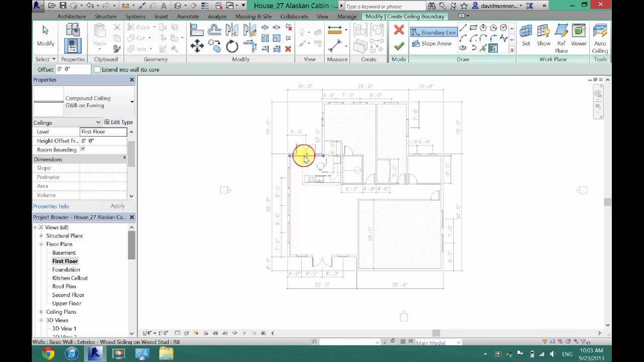This screenshot has height=362, width=644.
Task: Collapse Views (all) tree node
Action: 35,227
